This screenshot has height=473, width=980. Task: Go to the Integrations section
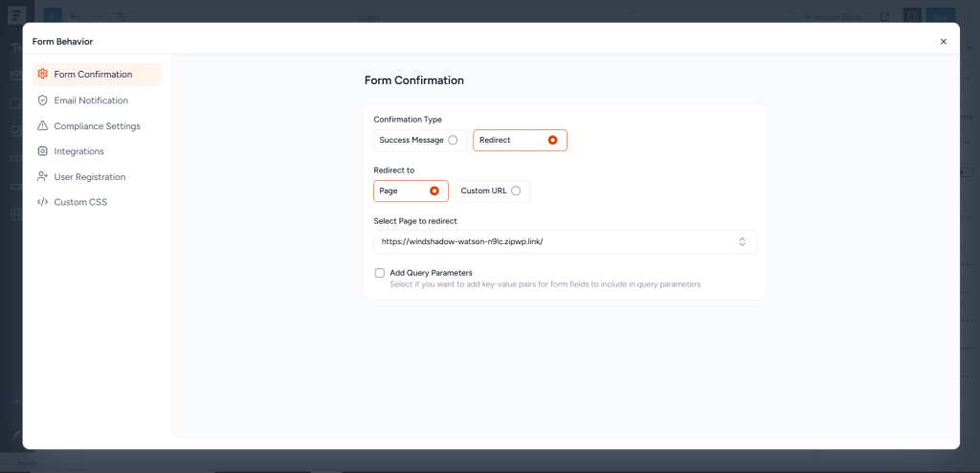pos(78,151)
